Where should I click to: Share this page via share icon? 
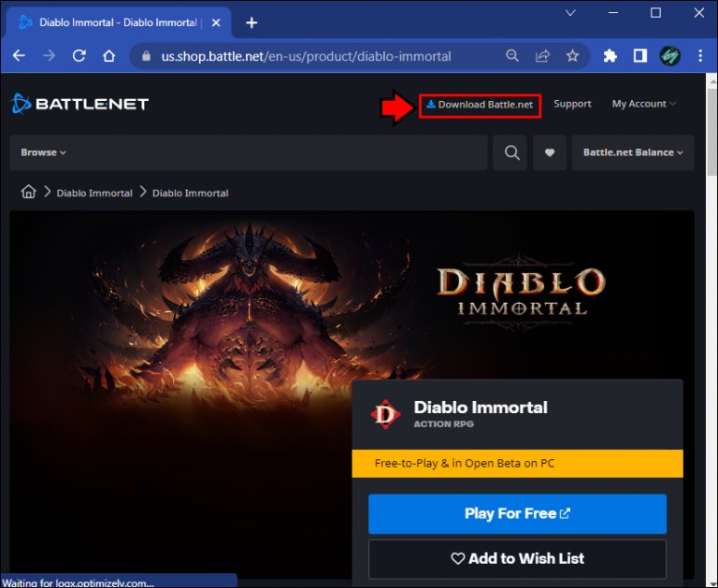[x=542, y=56]
